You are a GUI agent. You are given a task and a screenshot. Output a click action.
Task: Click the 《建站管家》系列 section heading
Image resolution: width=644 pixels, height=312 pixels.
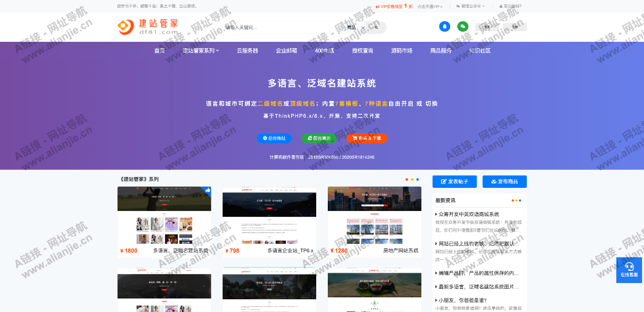coord(139,179)
